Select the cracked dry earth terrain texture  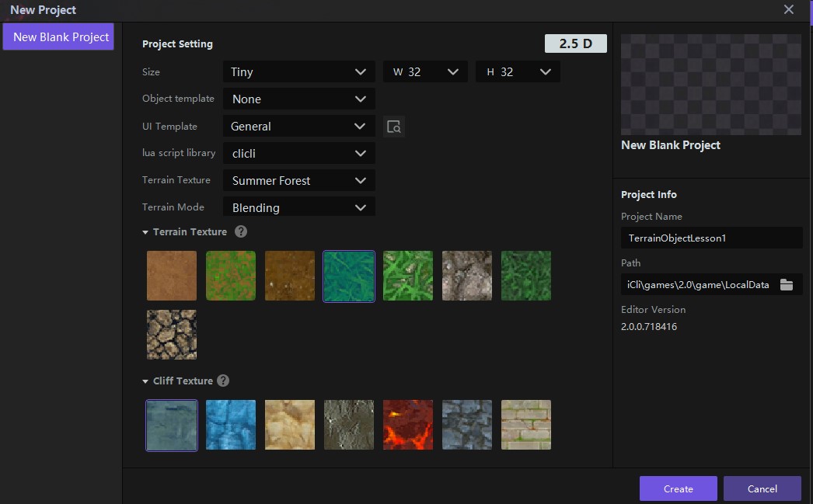(x=172, y=335)
